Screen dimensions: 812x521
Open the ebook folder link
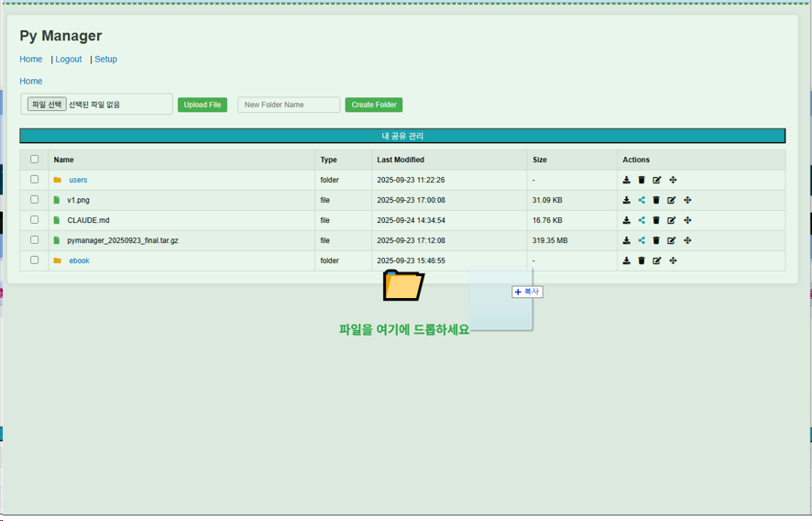(x=80, y=260)
